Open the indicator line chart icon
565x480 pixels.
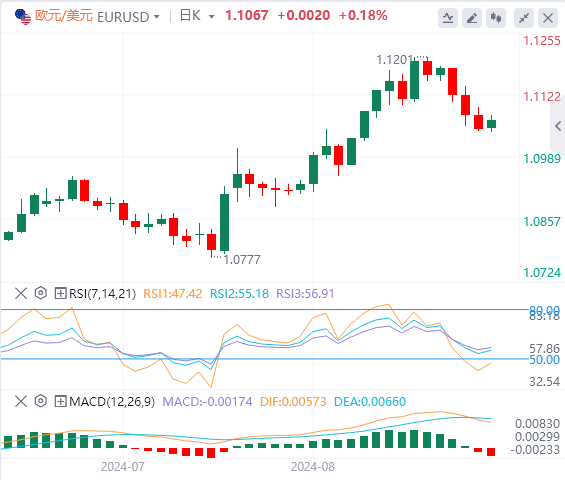tap(448, 18)
